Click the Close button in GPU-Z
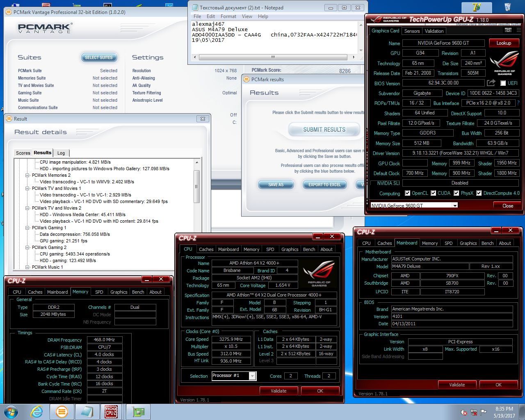 (x=507, y=205)
